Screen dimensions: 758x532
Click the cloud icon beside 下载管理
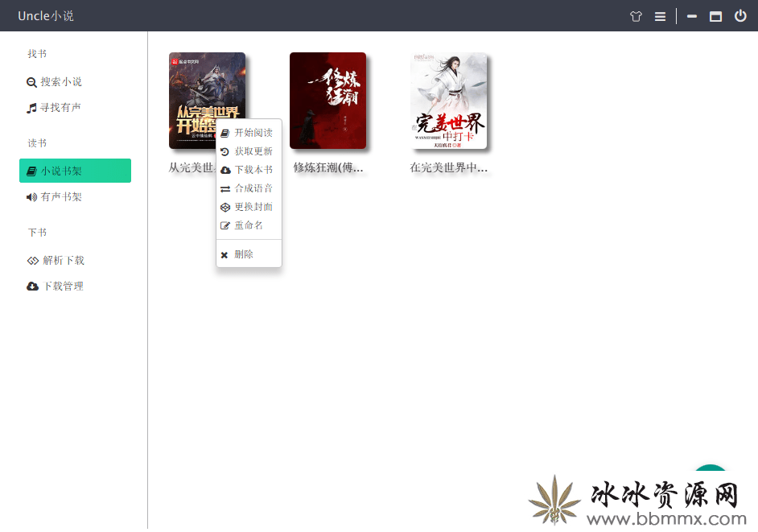pyautogui.click(x=32, y=287)
